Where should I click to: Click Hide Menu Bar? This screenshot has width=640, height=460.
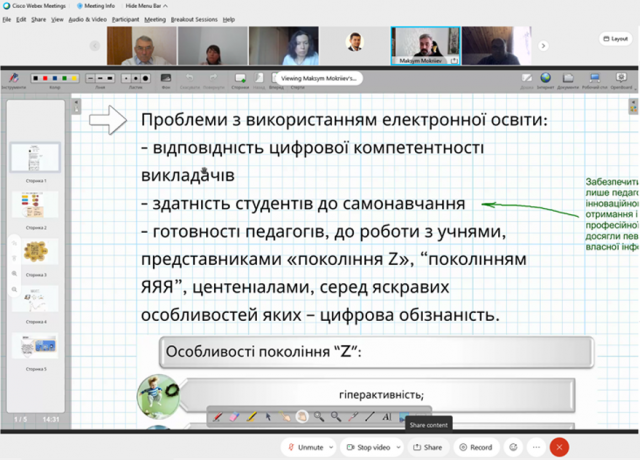point(146,6)
